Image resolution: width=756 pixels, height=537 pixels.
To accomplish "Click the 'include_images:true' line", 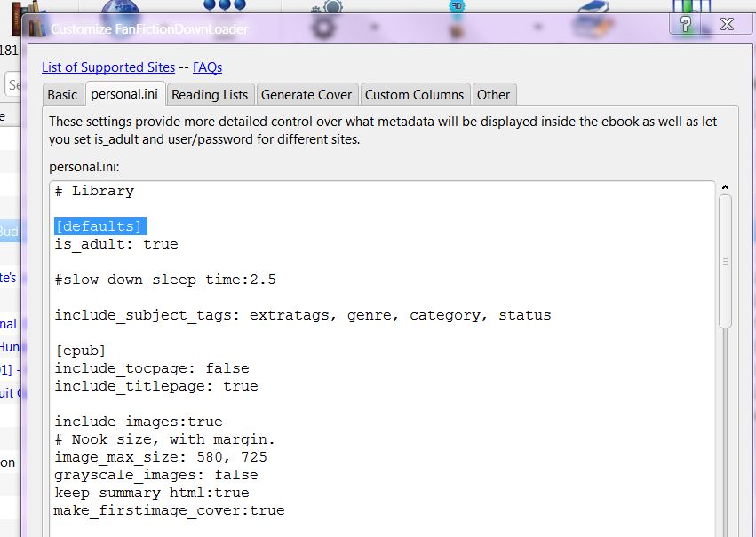I will pyautogui.click(x=138, y=422).
